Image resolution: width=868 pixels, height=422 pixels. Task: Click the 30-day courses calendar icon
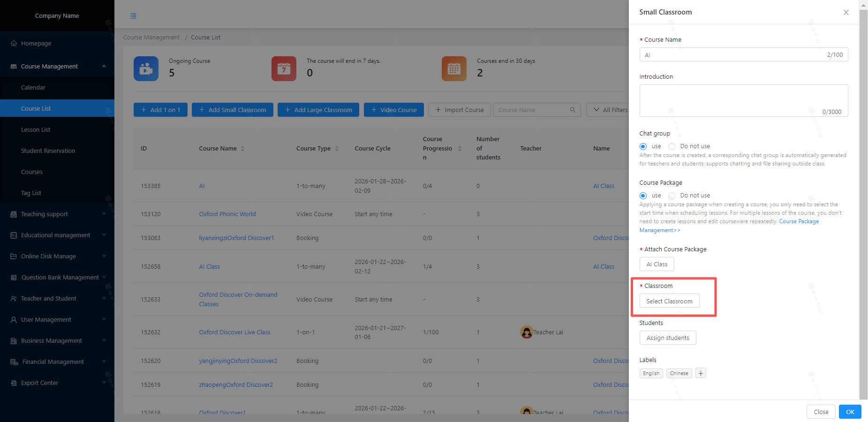[x=454, y=69]
